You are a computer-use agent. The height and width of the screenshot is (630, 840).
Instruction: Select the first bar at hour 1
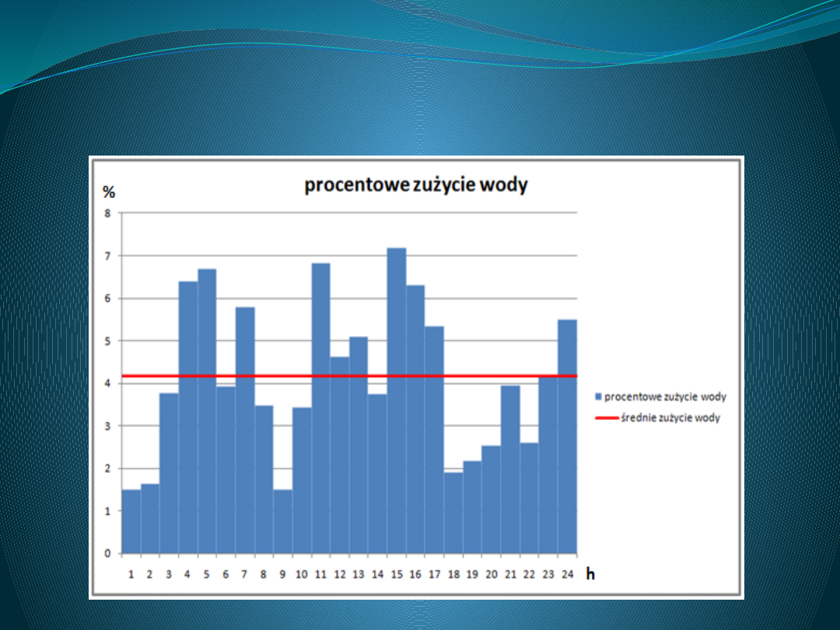(131, 521)
